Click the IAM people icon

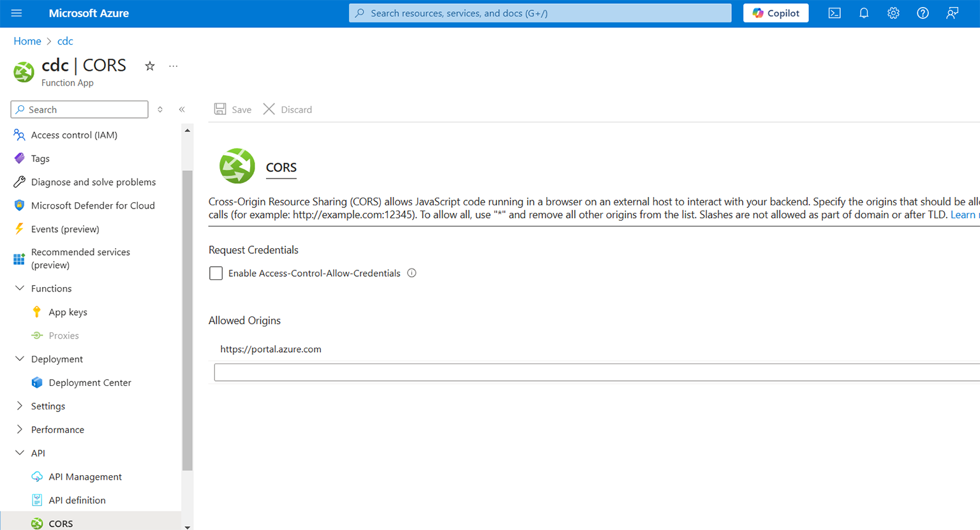19,135
